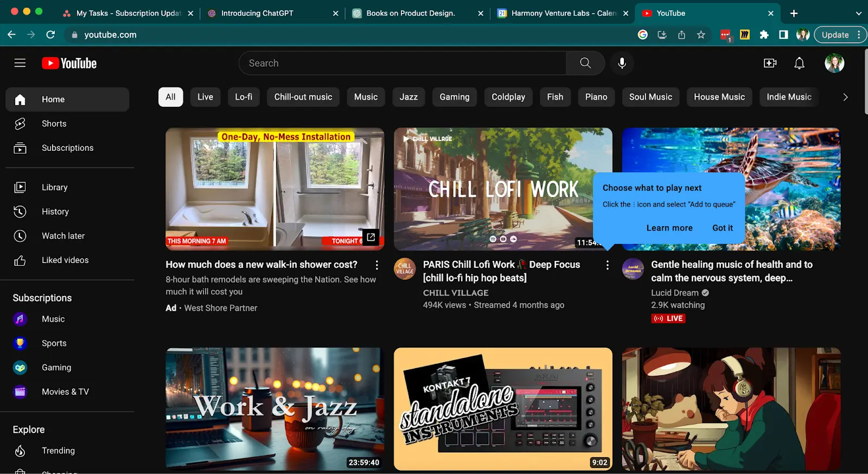Select the Jazz filter chip
The width and height of the screenshot is (868, 474).
[409, 97]
